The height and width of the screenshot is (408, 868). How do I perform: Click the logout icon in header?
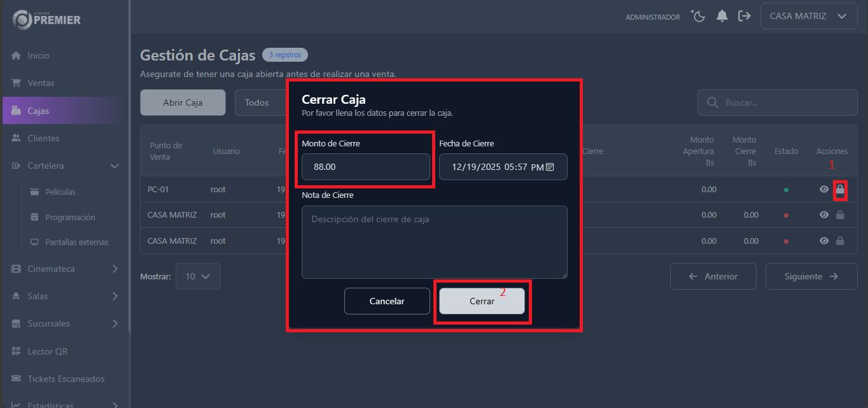[x=744, y=17]
